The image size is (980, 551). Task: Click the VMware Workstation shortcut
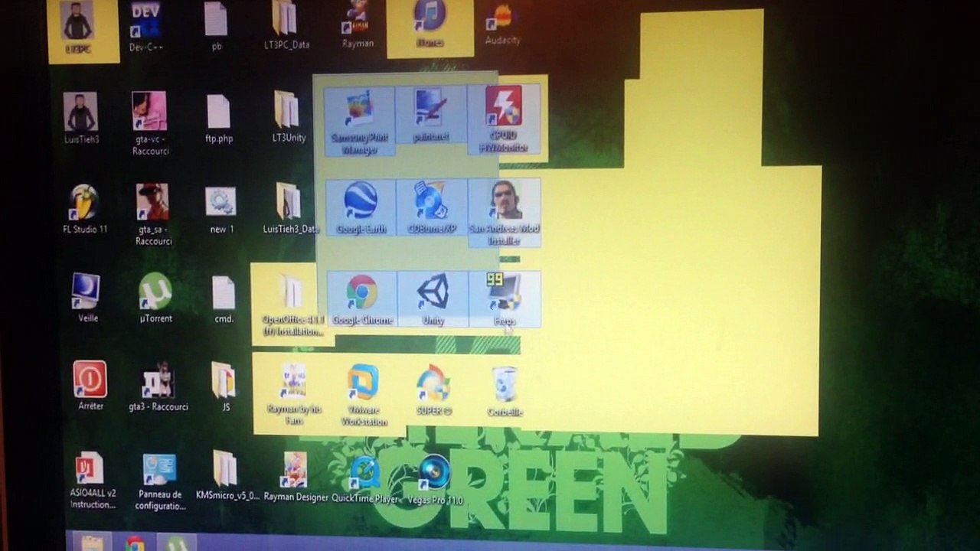[364, 395]
